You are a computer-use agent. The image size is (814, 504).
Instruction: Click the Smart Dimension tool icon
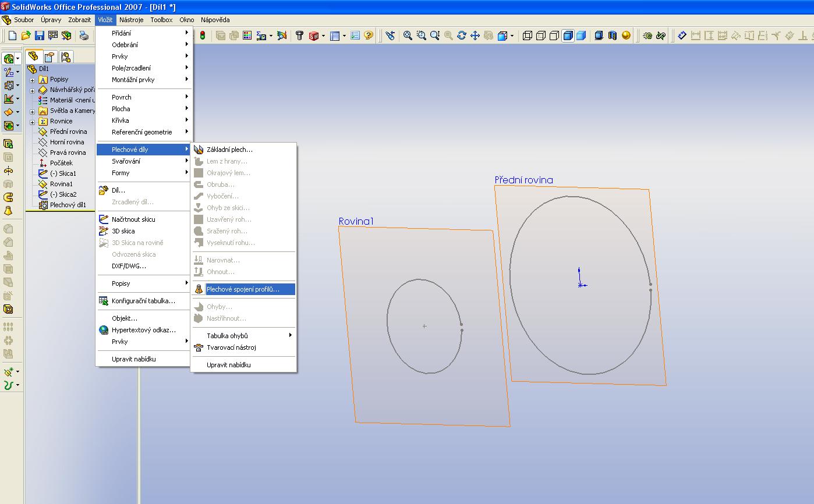pyautogui.click(x=682, y=36)
